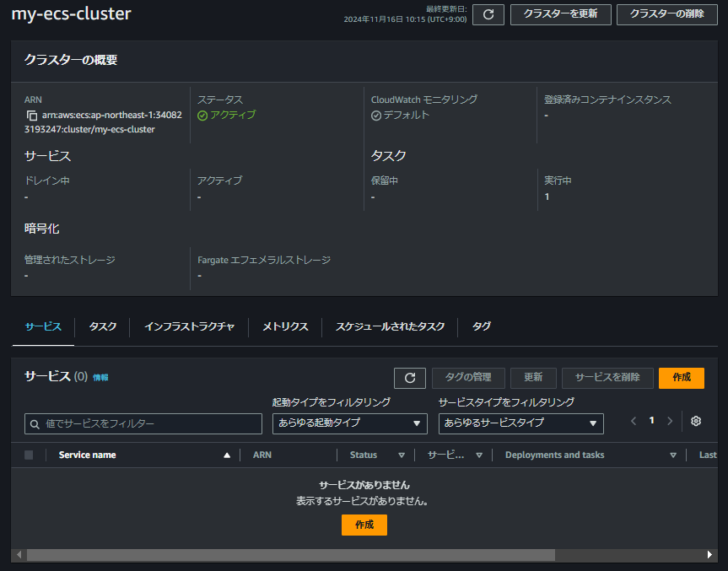
Task: Copy the cluster ARN using copy icon
Action: [31, 116]
